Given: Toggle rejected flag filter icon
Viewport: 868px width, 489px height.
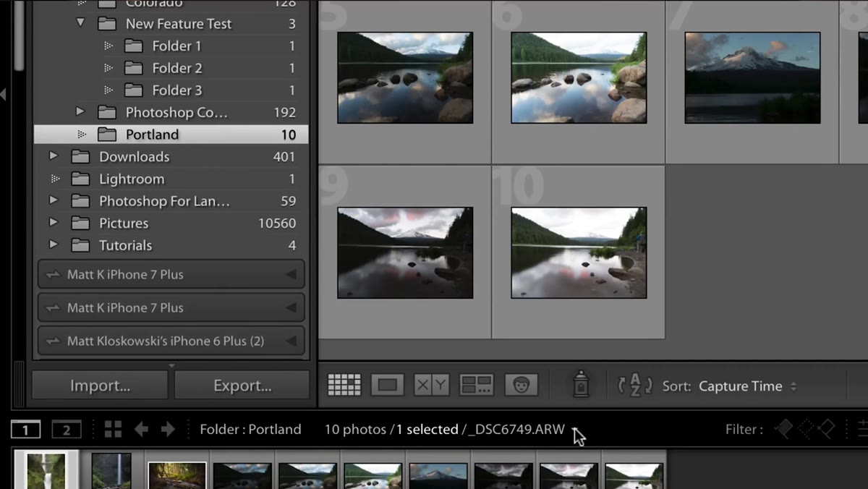Looking at the screenshot, I should click(826, 430).
